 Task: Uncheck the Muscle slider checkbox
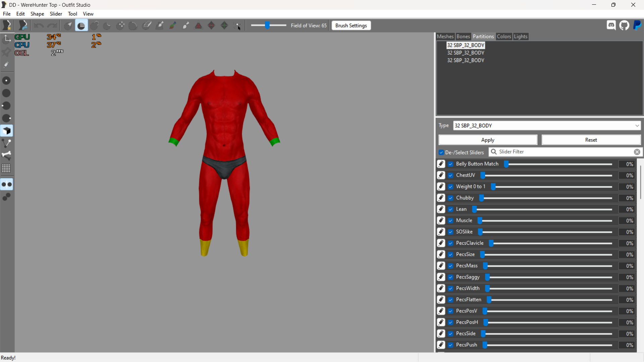tap(451, 221)
